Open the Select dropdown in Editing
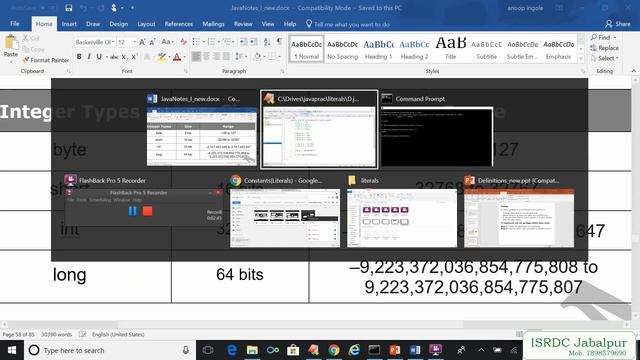This screenshot has width=640, height=360. coord(604,58)
